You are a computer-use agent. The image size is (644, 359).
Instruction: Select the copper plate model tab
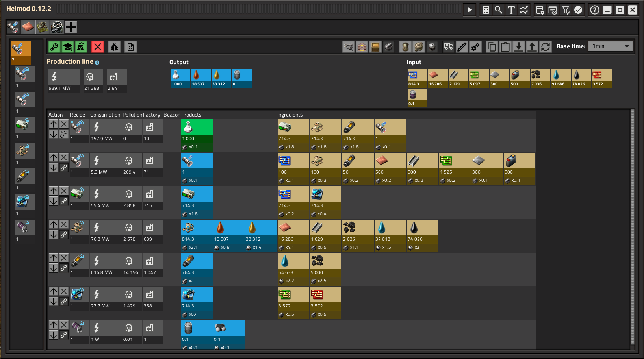28,27
